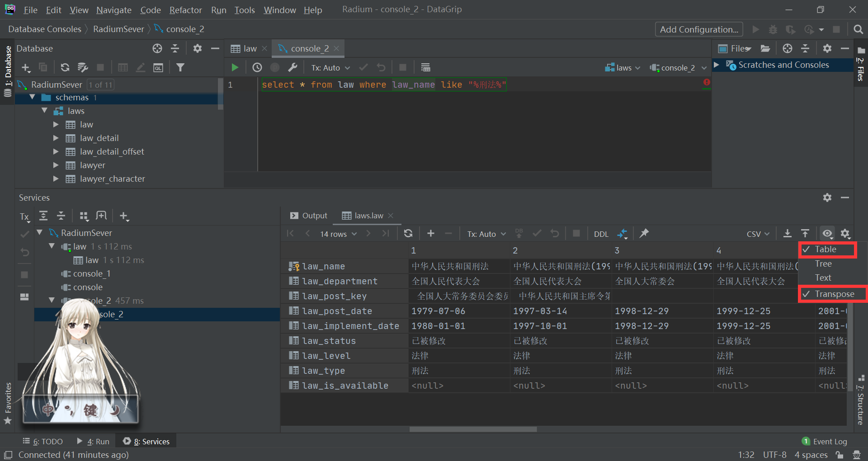Viewport: 868px width, 461px height.
Task: Expand the law_detail table node
Action: pyautogui.click(x=56, y=138)
